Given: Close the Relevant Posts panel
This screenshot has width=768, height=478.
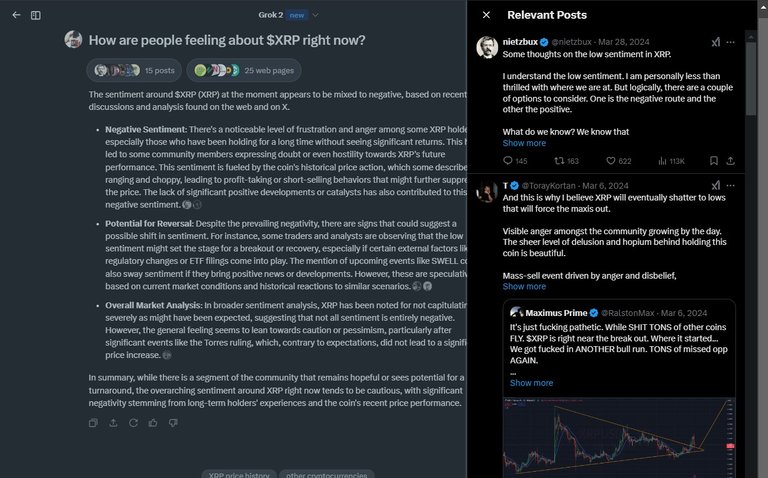Looking at the screenshot, I should coord(486,15).
